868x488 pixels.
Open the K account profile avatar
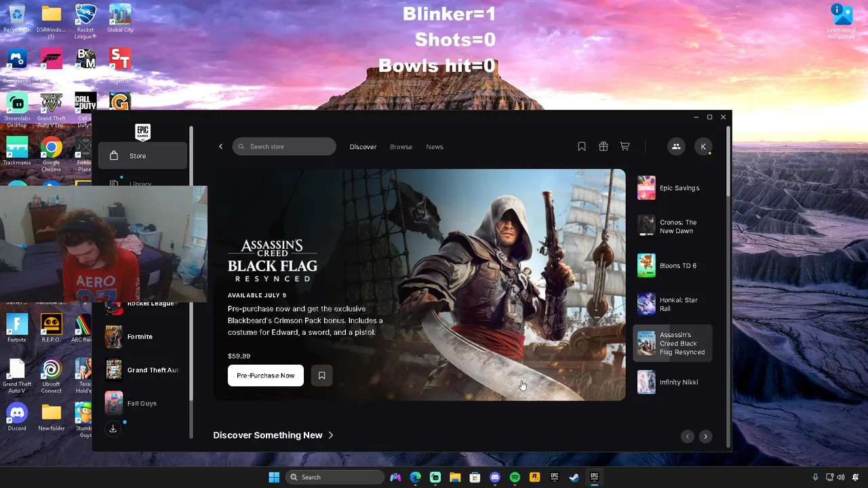(703, 146)
